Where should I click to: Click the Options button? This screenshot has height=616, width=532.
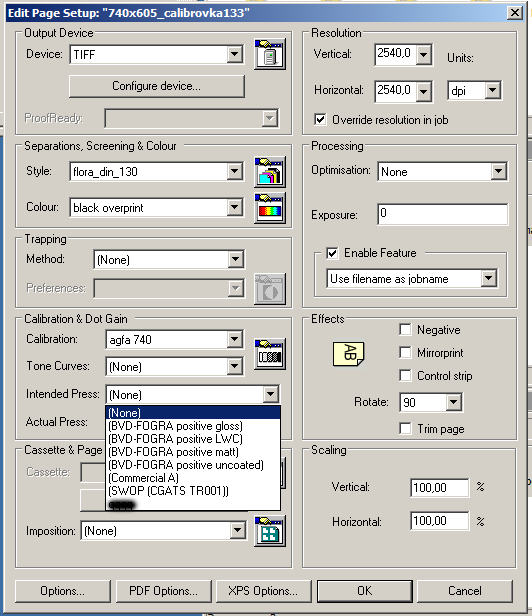point(63,591)
